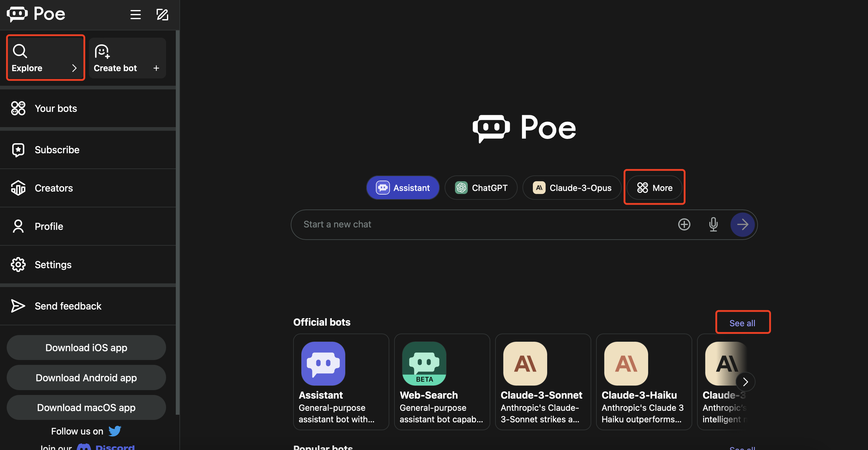Click the sidebar vertical scrollbar
Image resolution: width=868 pixels, height=450 pixels.
178,222
